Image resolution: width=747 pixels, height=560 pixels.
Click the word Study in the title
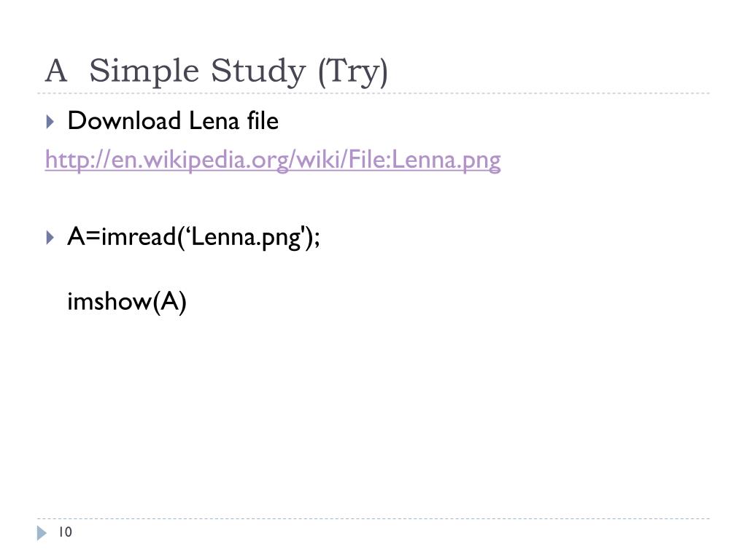[x=258, y=71]
